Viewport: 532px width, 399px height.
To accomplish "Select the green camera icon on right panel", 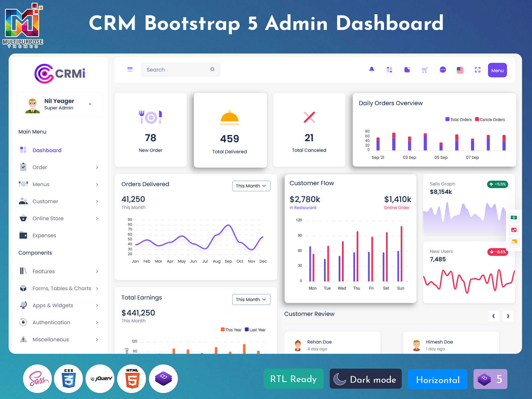I will [x=513, y=218].
